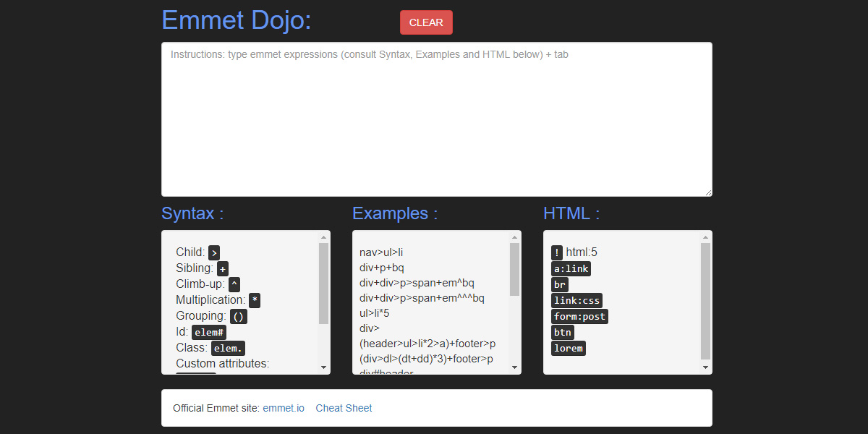Click the "br" badge

(560, 284)
